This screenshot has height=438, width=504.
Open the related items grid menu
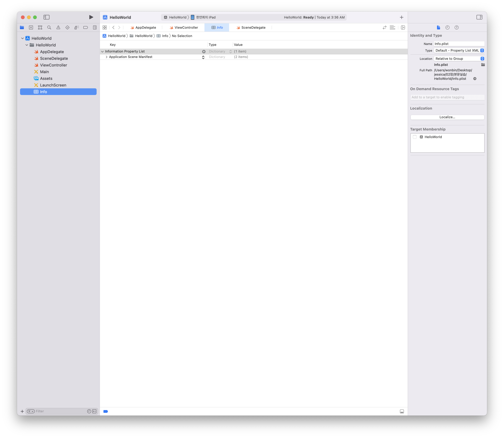[105, 27]
